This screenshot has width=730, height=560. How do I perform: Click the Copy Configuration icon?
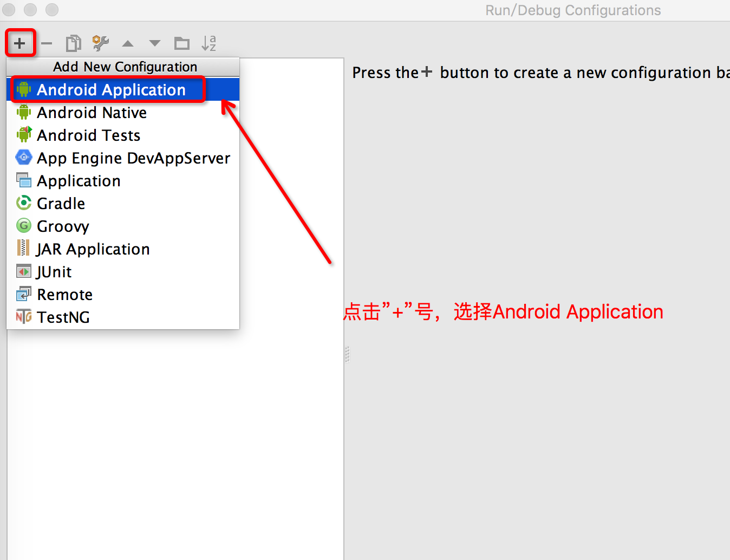[x=73, y=43]
